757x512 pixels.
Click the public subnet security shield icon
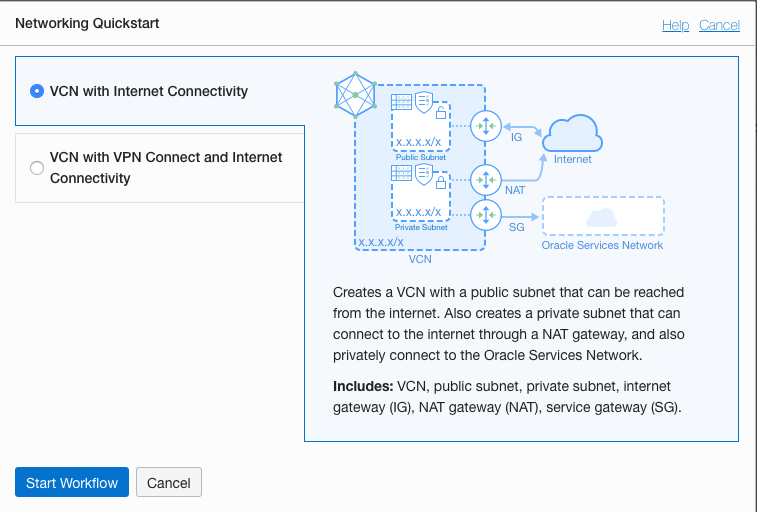click(423, 101)
